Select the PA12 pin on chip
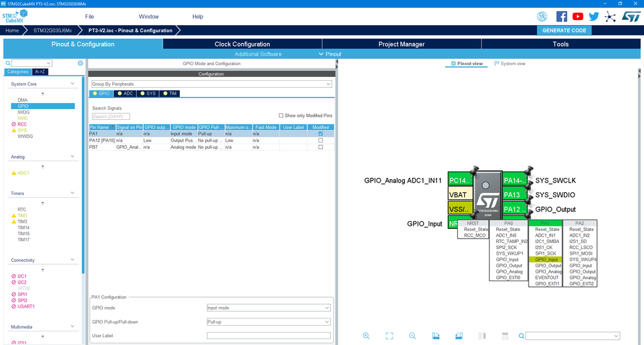Screen dimensions: 644x345 pyautogui.click(x=514, y=209)
